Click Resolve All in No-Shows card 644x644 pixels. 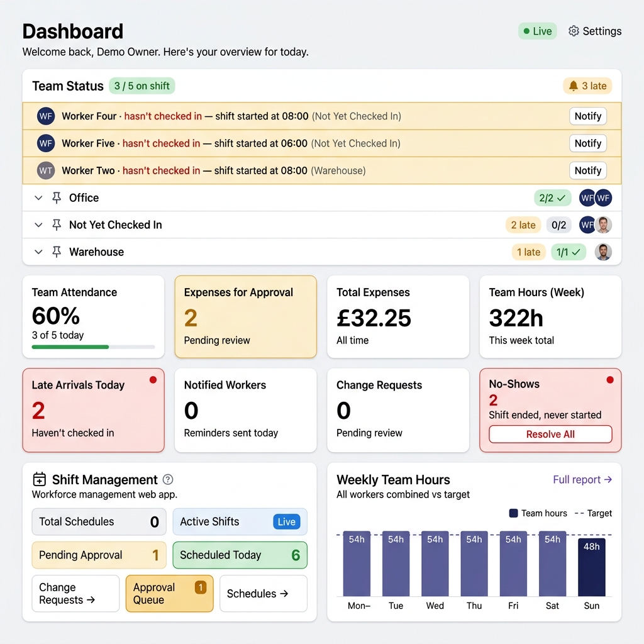coord(550,434)
